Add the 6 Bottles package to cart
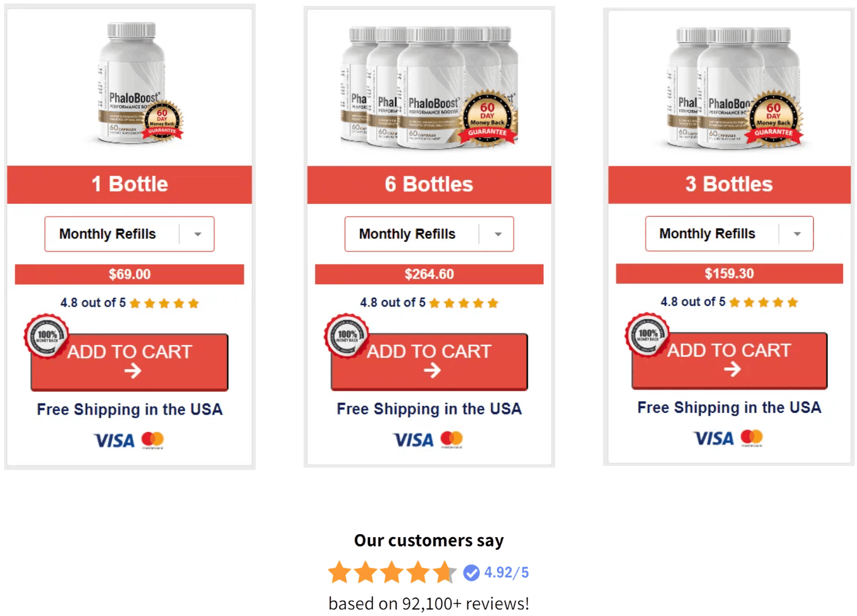The width and height of the screenshot is (857, 616). (429, 361)
